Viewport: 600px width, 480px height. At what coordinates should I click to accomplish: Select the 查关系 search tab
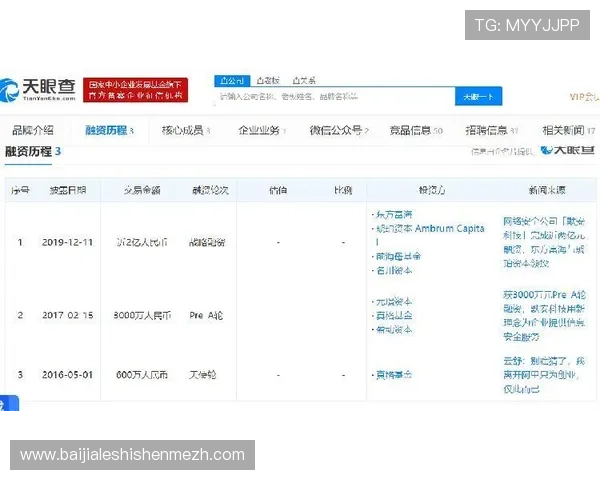pos(304,80)
